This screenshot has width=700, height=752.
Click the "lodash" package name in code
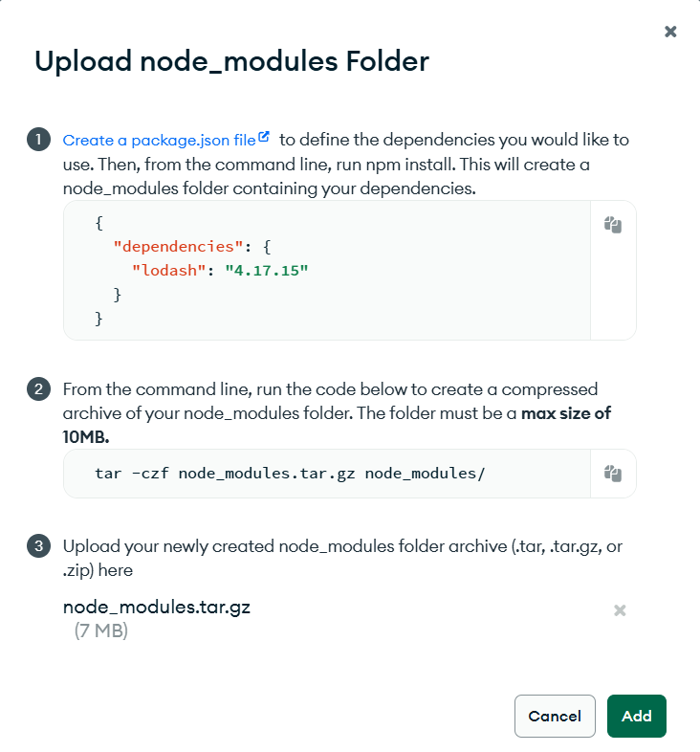pyautogui.click(x=168, y=270)
